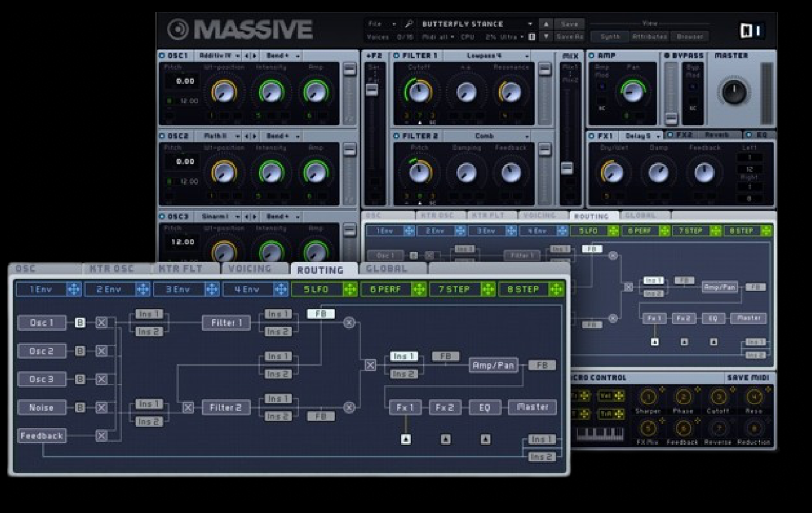This screenshot has width=812, height=513.
Task: Toggle Osc 1 bypass B box in front routing panel
Action: pos(80,323)
